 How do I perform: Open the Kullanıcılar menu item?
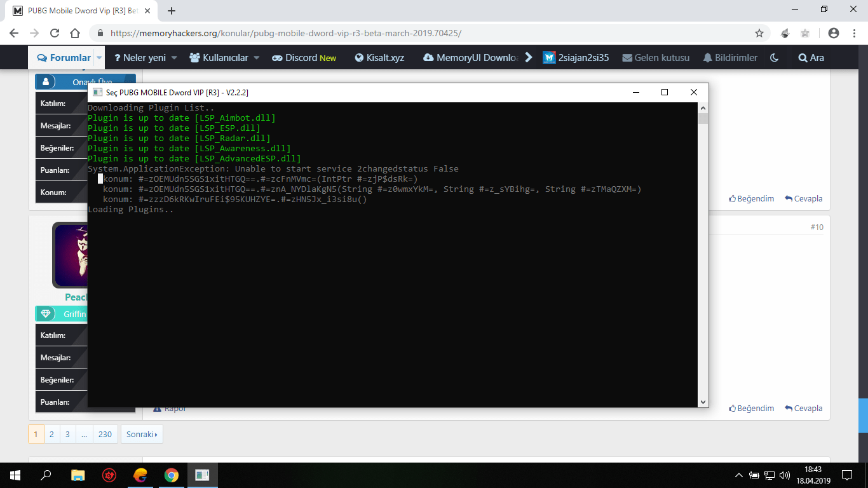(219, 58)
